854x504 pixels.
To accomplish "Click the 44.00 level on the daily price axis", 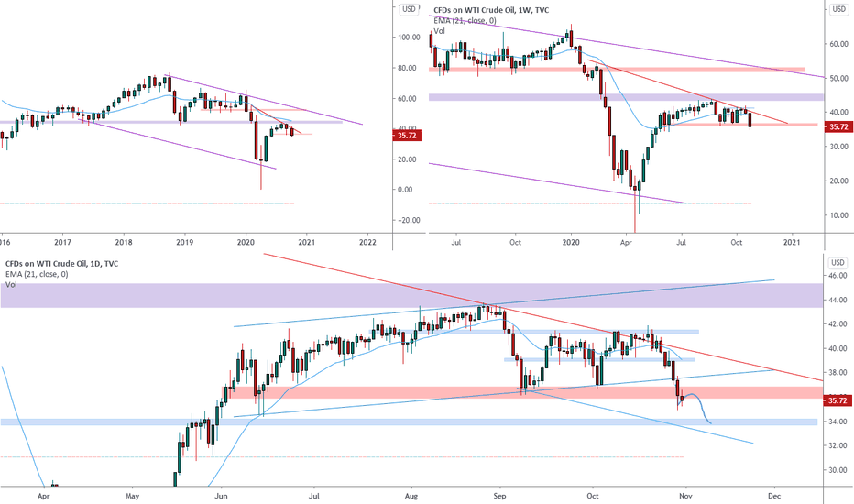I will tap(838, 301).
